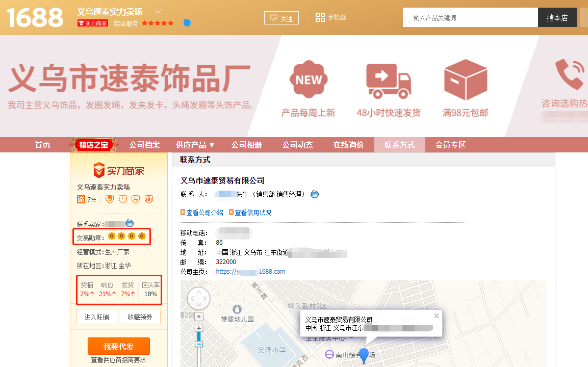This screenshot has width=588, height=367.
Task: Expand the shop name dropdown chevron
Action: (158, 12)
